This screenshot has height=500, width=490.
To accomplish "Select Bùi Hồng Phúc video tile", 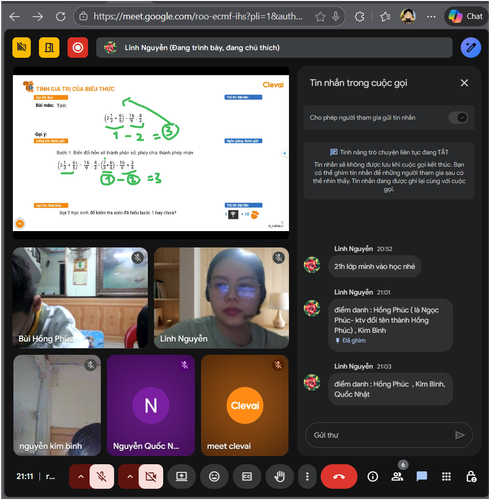I will point(80,298).
